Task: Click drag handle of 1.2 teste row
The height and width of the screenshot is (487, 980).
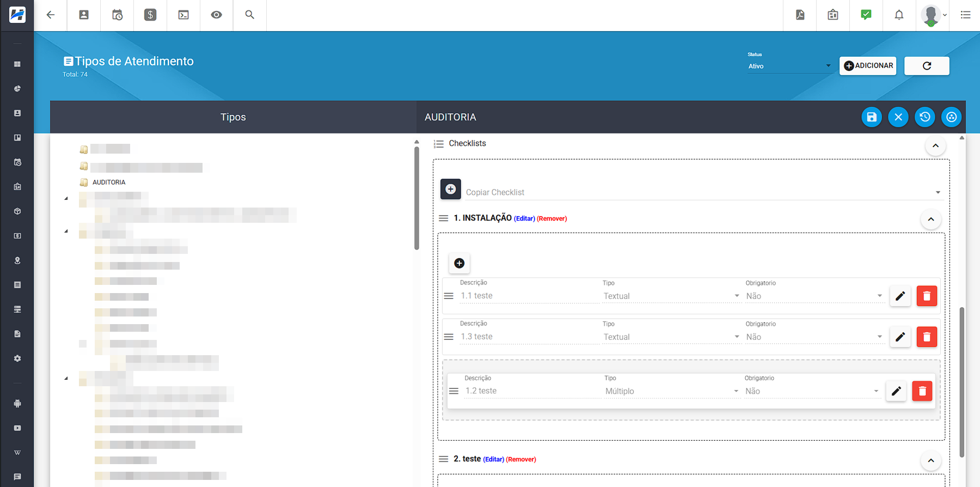Action: (x=454, y=391)
